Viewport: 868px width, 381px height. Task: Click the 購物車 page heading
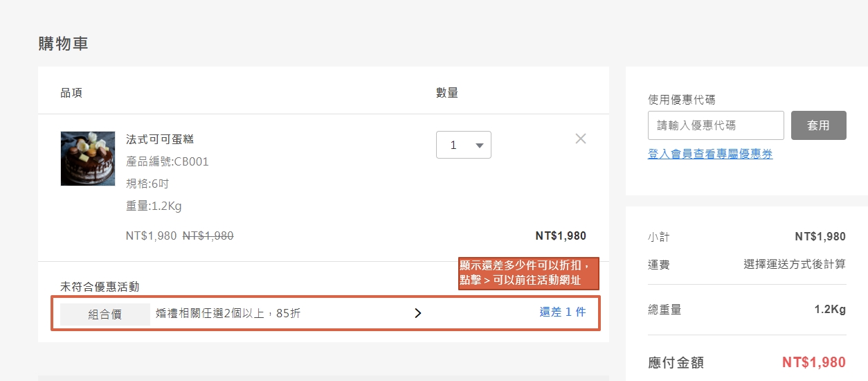[64, 44]
